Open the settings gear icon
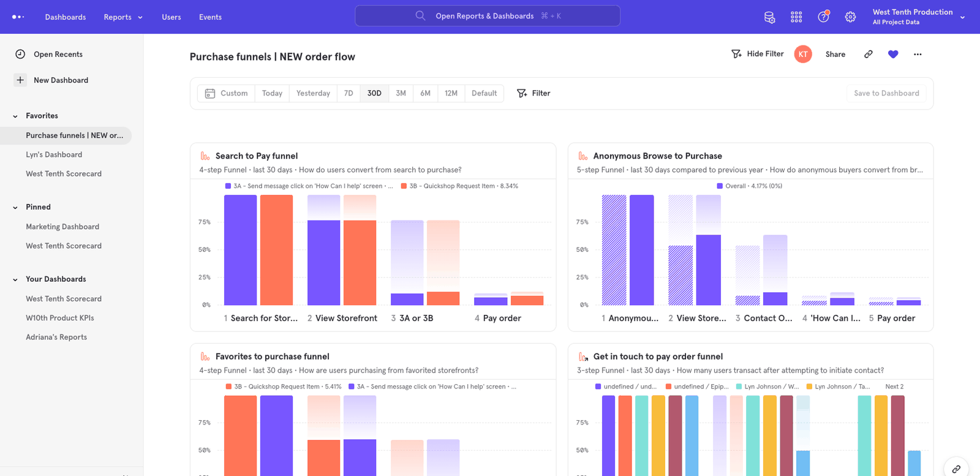Image resolution: width=980 pixels, height=476 pixels. 850,17
